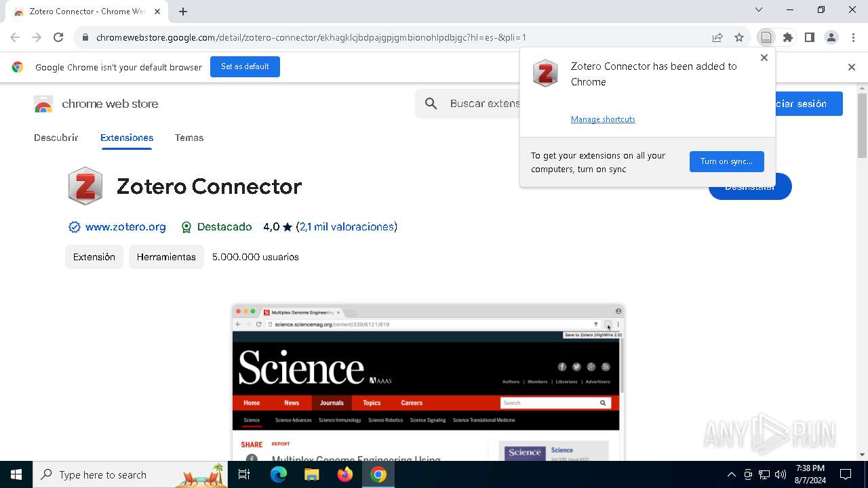
Task: Click the browser back arrow
Action: [x=15, y=37]
